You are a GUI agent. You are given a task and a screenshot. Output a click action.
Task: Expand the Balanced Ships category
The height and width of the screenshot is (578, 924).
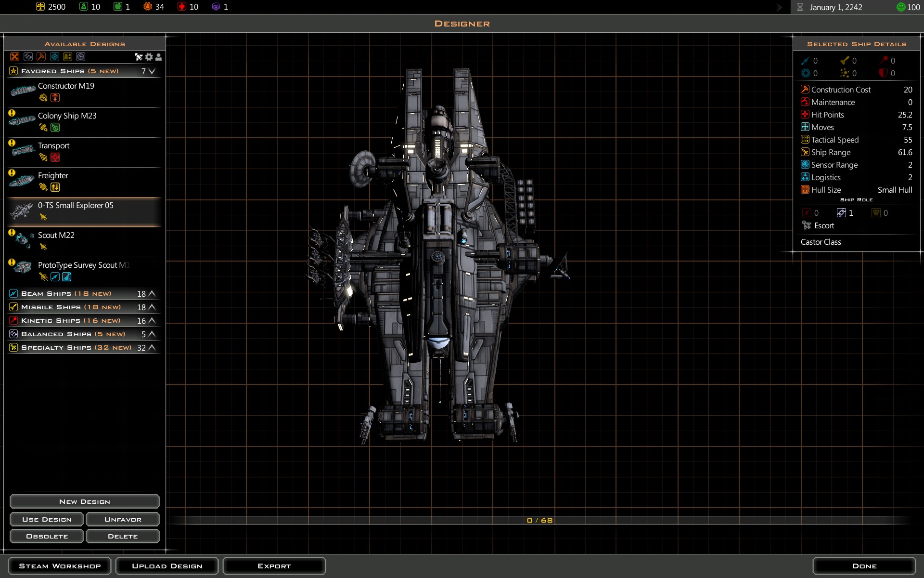pos(152,334)
